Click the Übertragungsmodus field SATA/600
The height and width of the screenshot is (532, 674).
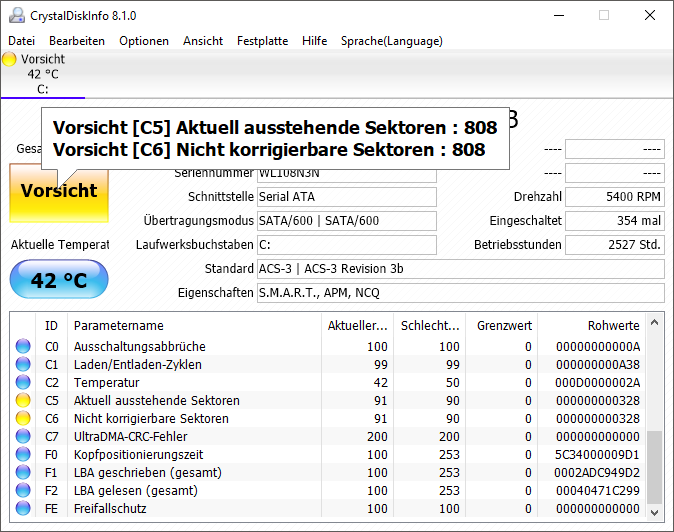click(x=347, y=221)
